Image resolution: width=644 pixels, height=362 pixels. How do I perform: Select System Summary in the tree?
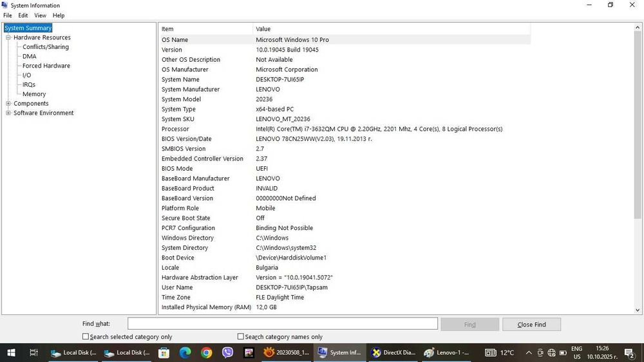(28, 28)
